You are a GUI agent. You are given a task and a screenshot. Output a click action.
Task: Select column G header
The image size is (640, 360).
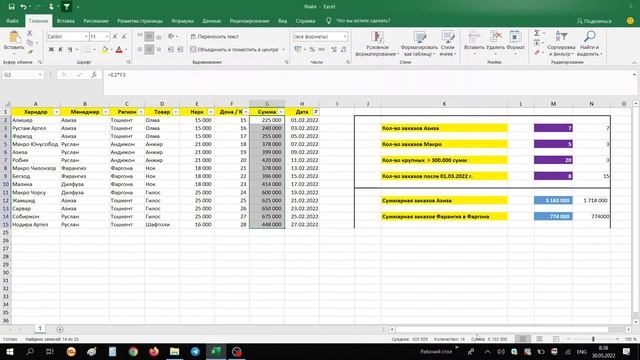point(267,104)
